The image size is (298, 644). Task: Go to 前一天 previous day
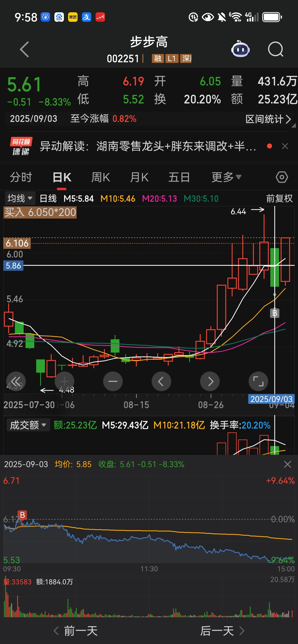76,631
